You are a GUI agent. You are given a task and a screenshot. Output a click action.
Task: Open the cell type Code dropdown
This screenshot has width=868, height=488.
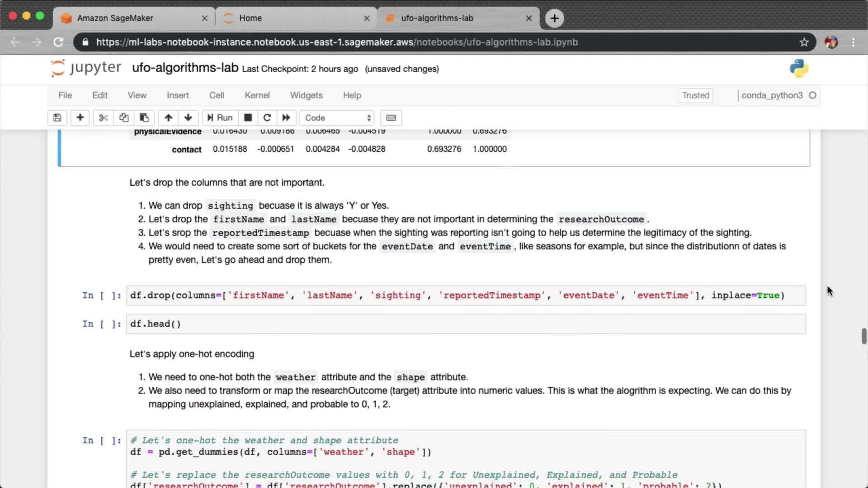tap(337, 118)
